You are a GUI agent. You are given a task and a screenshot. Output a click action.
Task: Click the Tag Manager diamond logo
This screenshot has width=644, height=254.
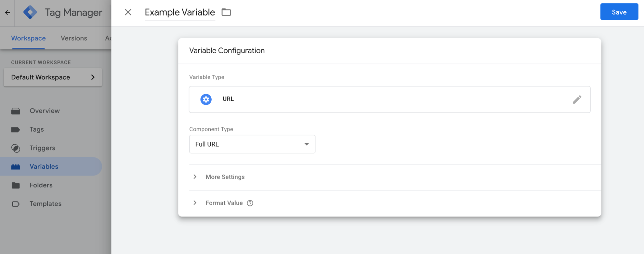[30, 13]
